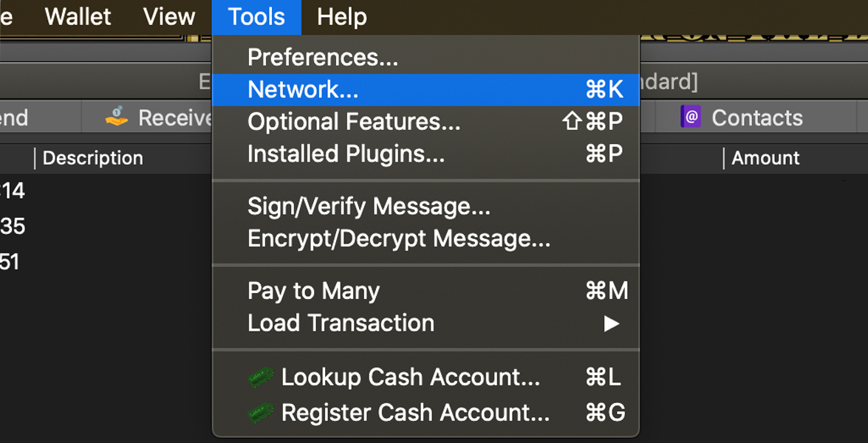
Task: Open the Help menu
Action: (341, 17)
